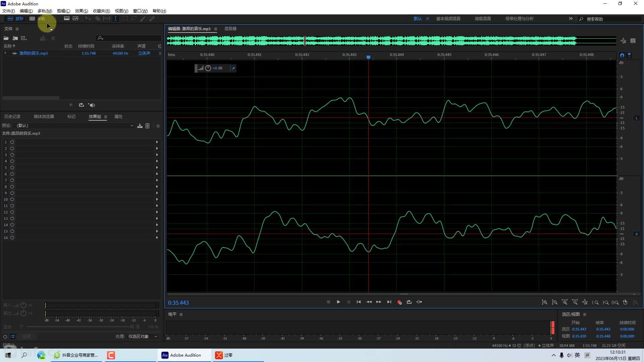Switch to 媒体浏览器 tab
644x362 pixels.
point(44,117)
